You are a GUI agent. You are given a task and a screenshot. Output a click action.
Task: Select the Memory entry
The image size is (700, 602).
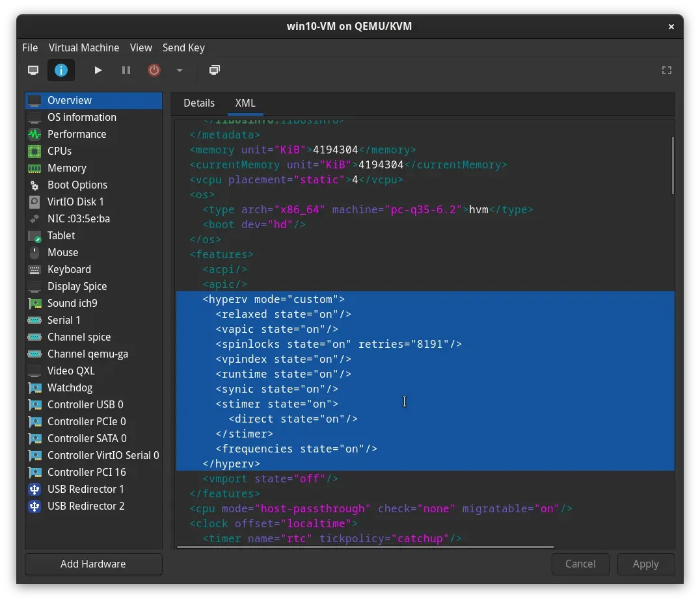[x=94, y=168]
